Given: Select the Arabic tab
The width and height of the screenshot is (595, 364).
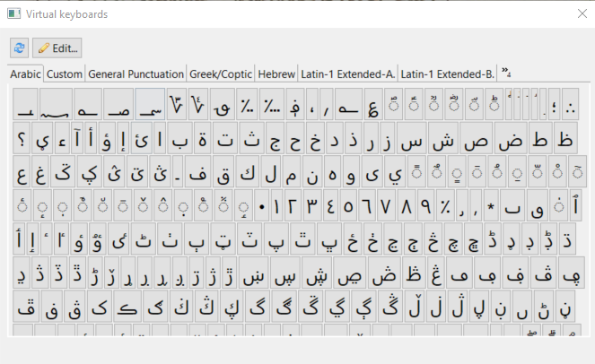Looking at the screenshot, I should [25, 74].
